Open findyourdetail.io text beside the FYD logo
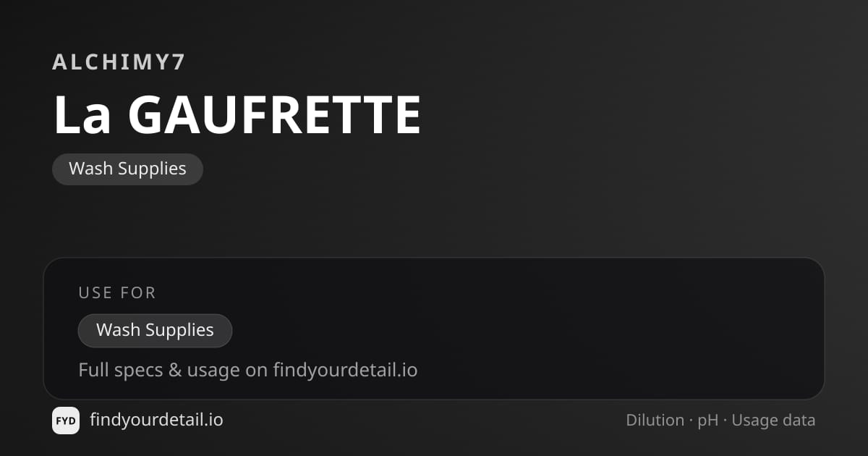Image resolution: width=868 pixels, height=456 pixels. tap(156, 420)
